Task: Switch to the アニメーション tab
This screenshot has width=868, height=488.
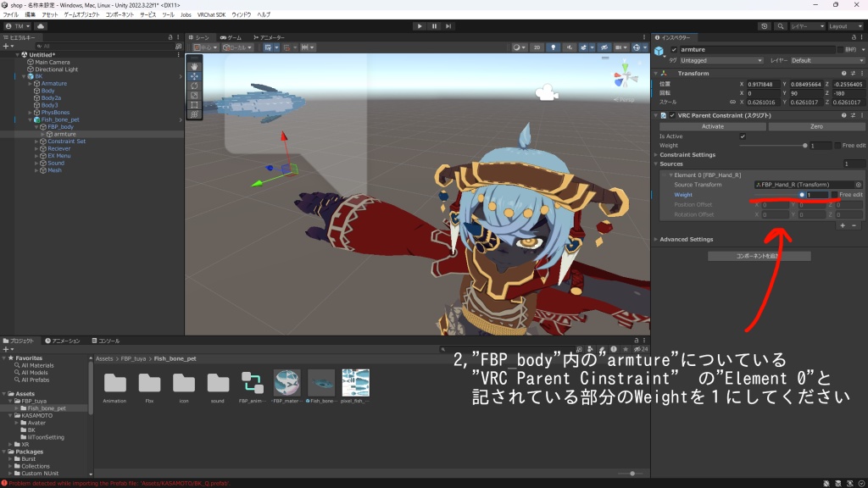Action: coord(63,341)
